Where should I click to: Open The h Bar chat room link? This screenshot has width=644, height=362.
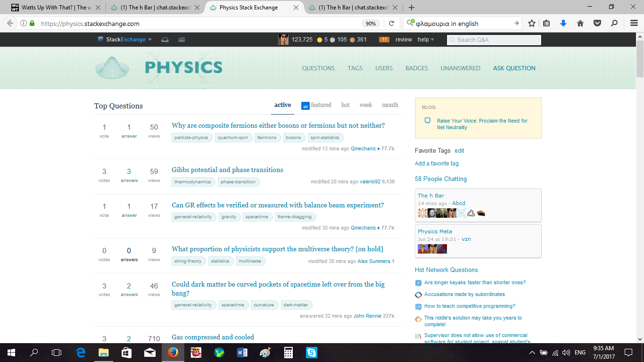click(431, 196)
